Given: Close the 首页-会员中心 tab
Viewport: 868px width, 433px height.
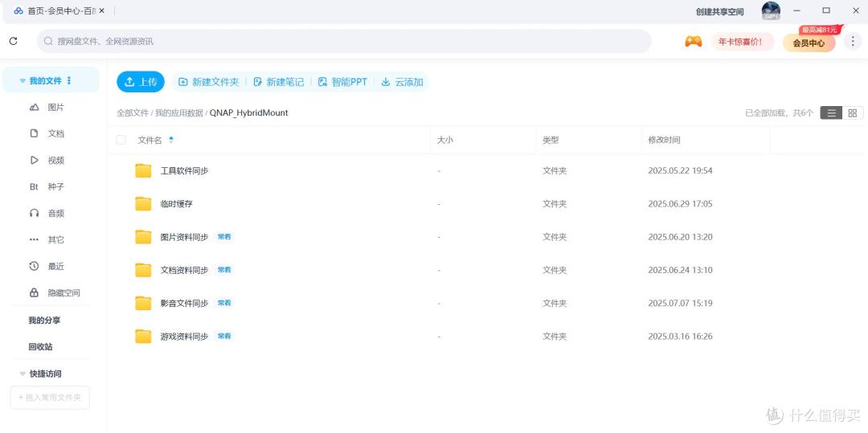Looking at the screenshot, I should coord(102,10).
